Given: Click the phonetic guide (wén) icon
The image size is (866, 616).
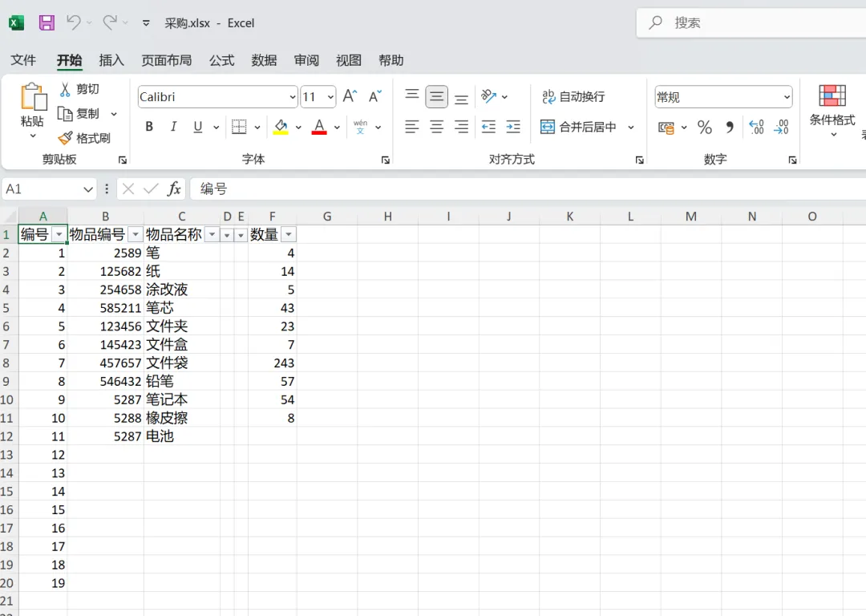Looking at the screenshot, I should (x=361, y=127).
